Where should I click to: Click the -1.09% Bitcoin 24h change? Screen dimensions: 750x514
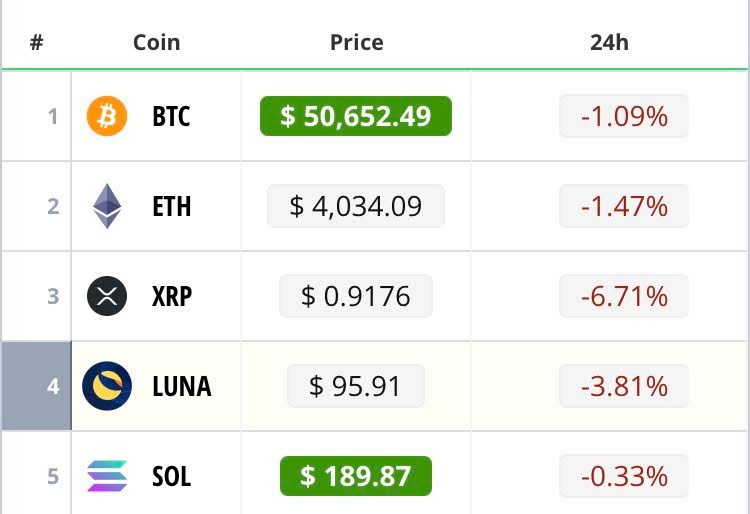624,116
